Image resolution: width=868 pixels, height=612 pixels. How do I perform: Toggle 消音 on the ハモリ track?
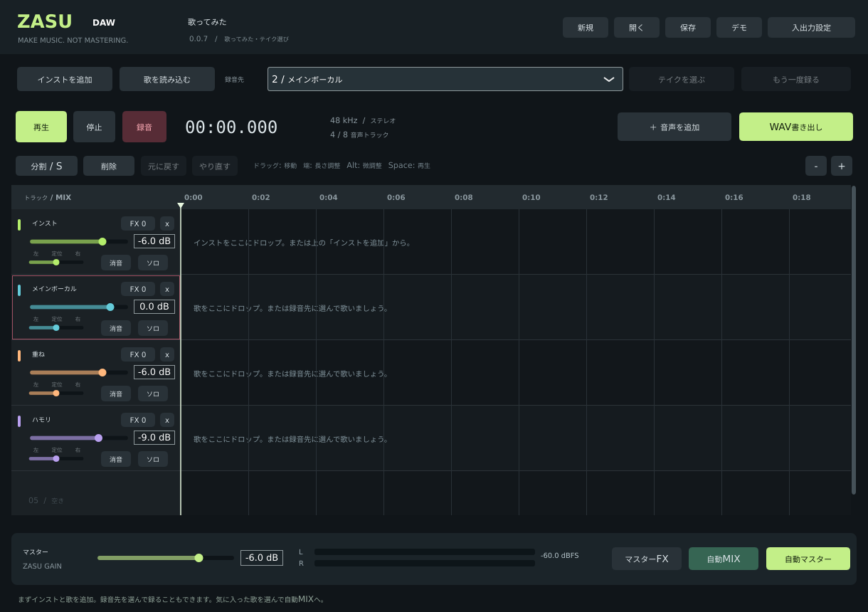point(116,459)
